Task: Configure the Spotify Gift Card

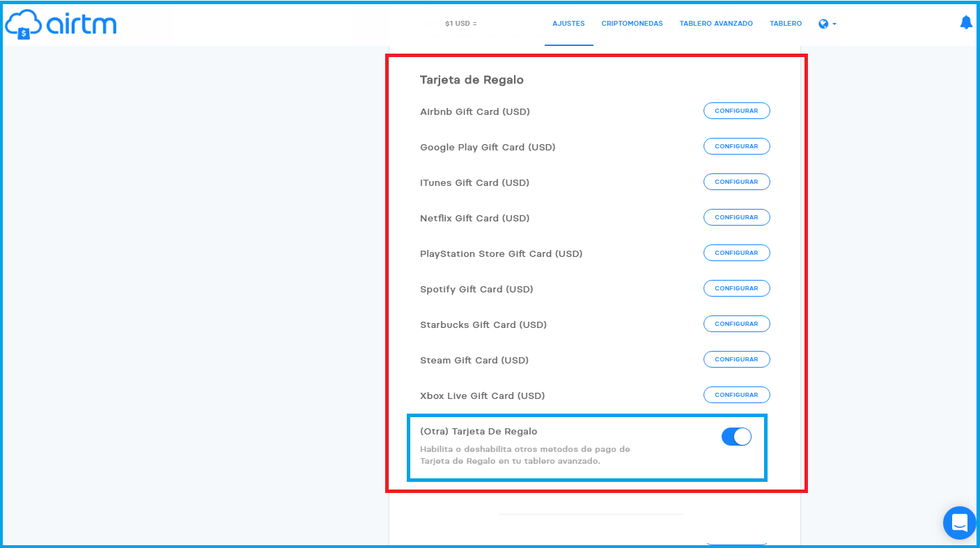Action: 736,288
